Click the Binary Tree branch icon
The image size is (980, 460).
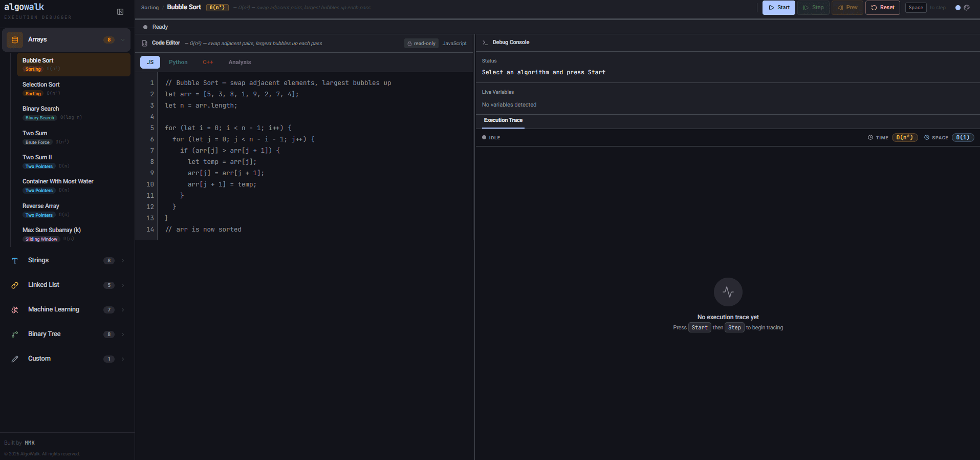15,334
